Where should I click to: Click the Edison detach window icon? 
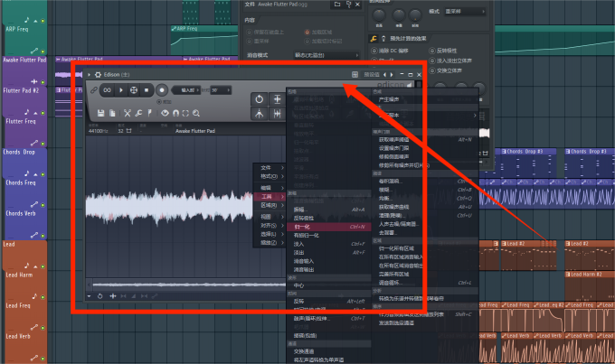tap(355, 74)
